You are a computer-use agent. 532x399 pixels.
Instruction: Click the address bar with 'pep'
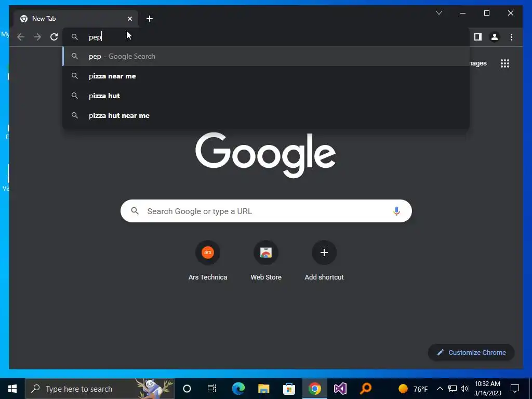click(x=266, y=37)
